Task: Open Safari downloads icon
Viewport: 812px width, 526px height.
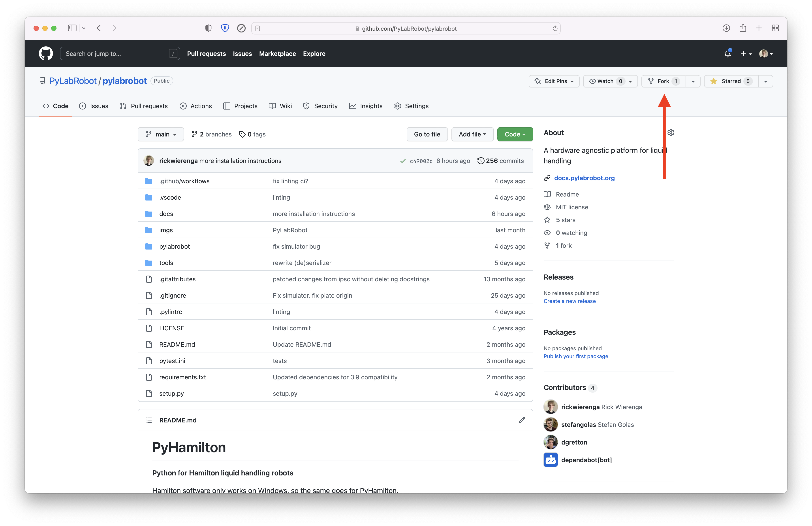Action: pyautogui.click(x=726, y=28)
